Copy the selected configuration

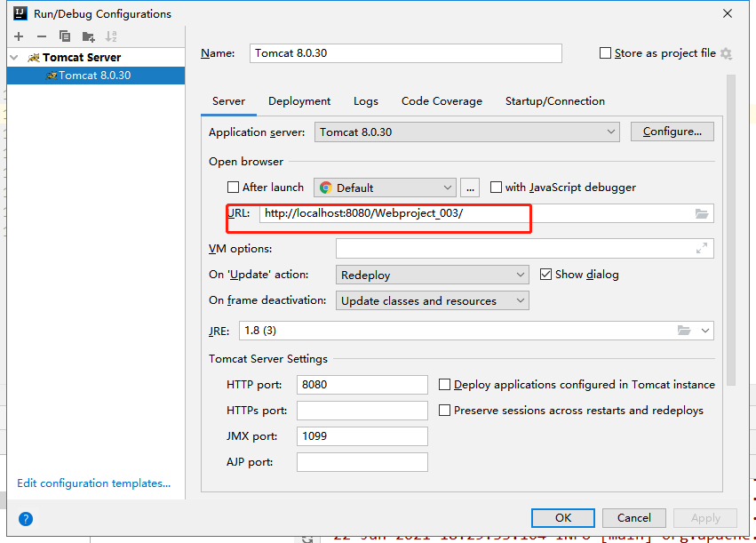point(65,36)
